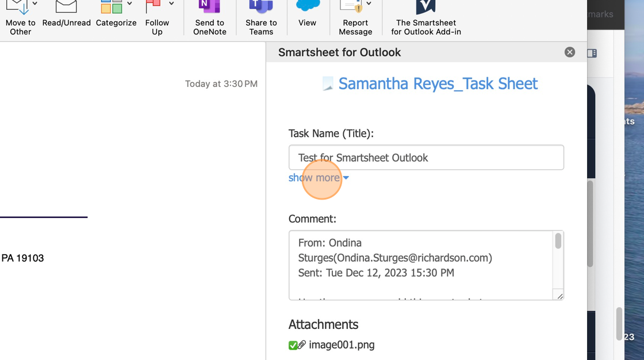
Task: Click the Comment box scrollbar thumb
Action: click(x=558, y=241)
